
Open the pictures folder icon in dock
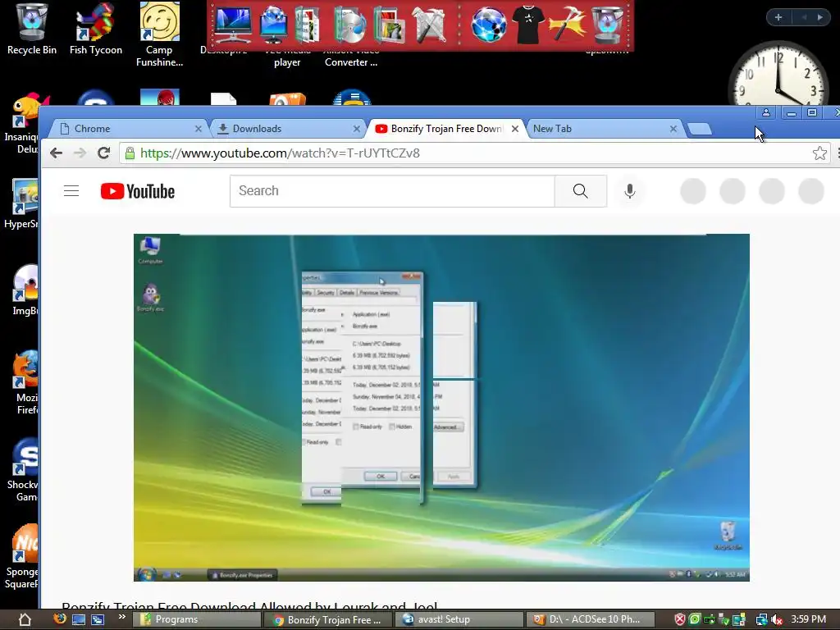390,25
